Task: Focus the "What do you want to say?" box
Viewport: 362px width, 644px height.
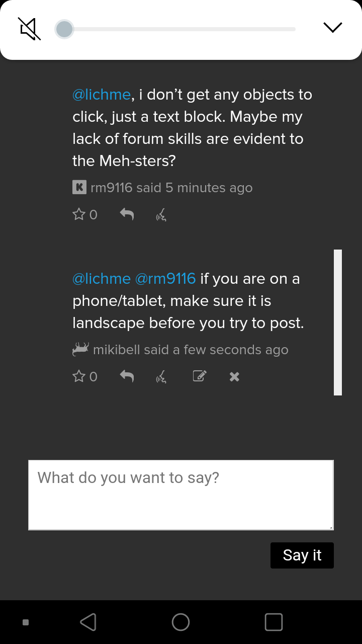Action: click(x=181, y=495)
